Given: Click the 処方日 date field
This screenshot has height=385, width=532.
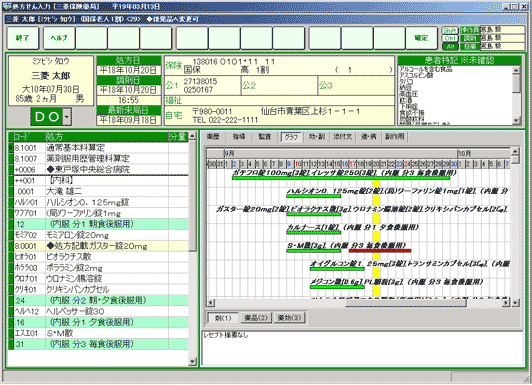Looking at the screenshot, I should coord(129,70).
